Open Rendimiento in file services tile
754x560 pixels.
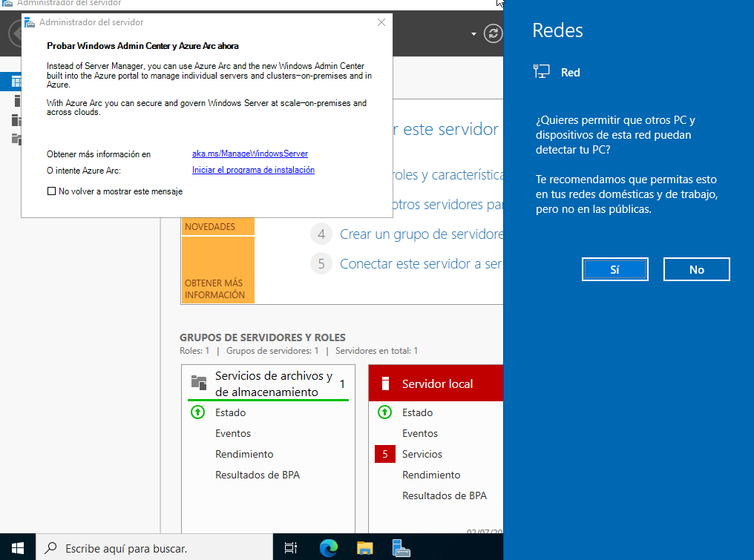[244, 454]
